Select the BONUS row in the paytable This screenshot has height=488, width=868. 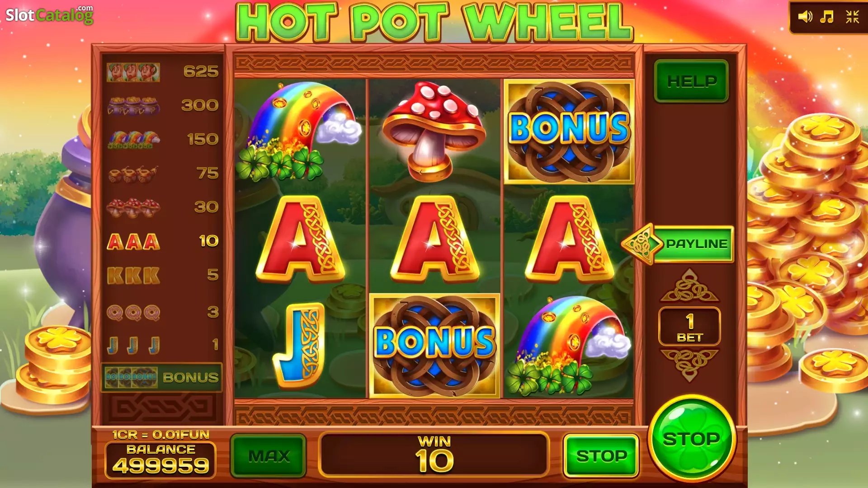(162, 377)
